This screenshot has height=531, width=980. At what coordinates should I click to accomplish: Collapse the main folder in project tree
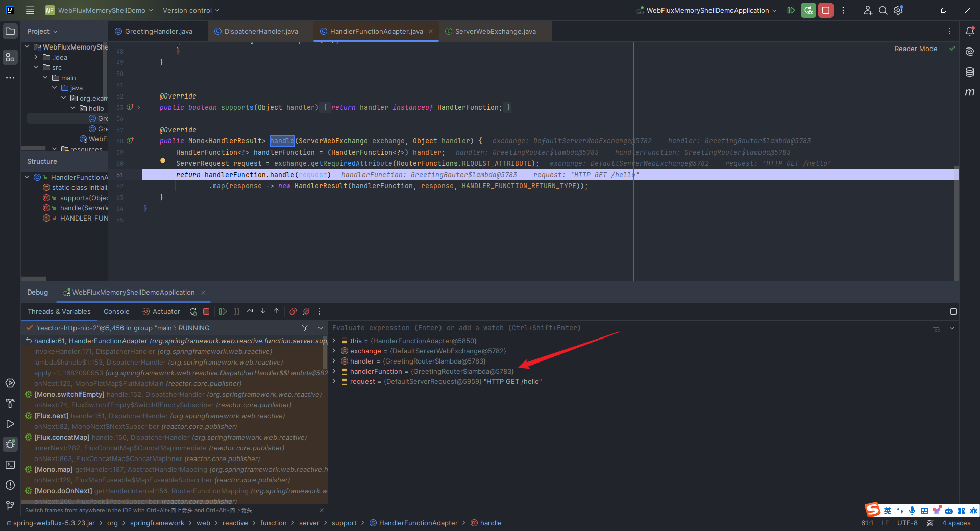coord(45,78)
